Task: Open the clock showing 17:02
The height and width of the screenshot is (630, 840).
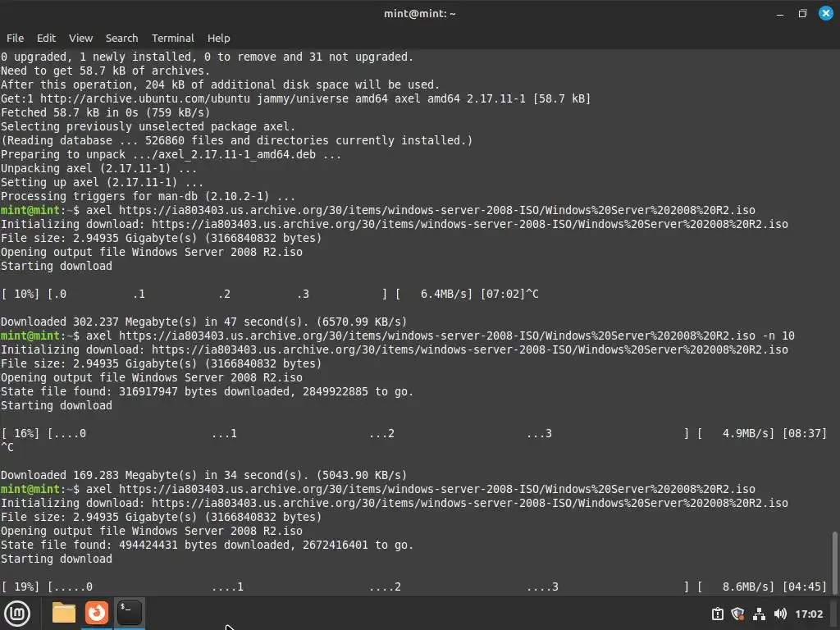Action: pos(809,614)
